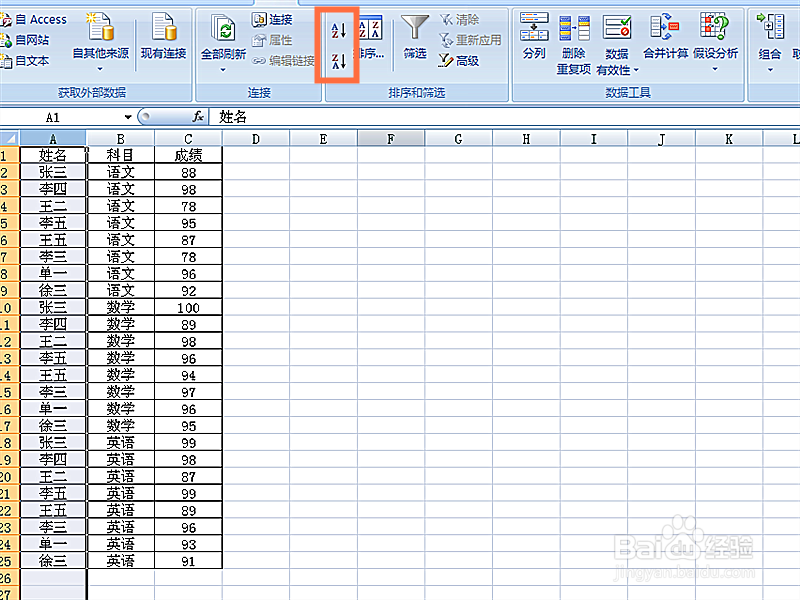The width and height of the screenshot is (800, 600).
Task: Click cell B18 with 英语
Action: 120,442
